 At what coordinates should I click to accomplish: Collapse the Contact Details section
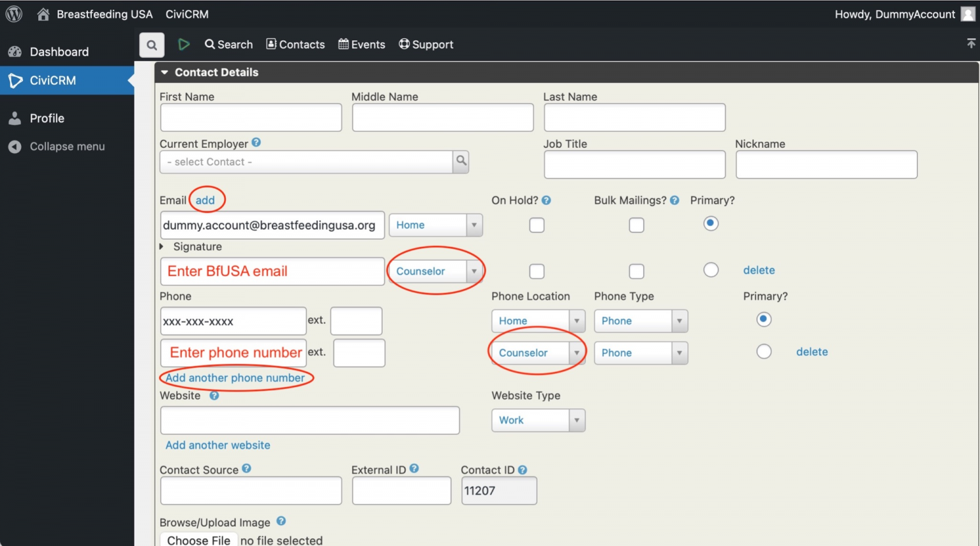pos(164,73)
